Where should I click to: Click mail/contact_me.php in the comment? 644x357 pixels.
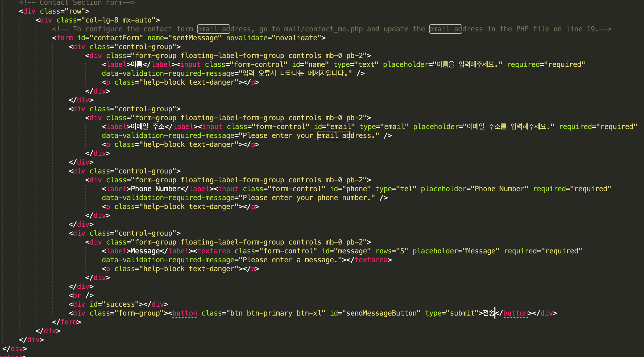(x=323, y=29)
